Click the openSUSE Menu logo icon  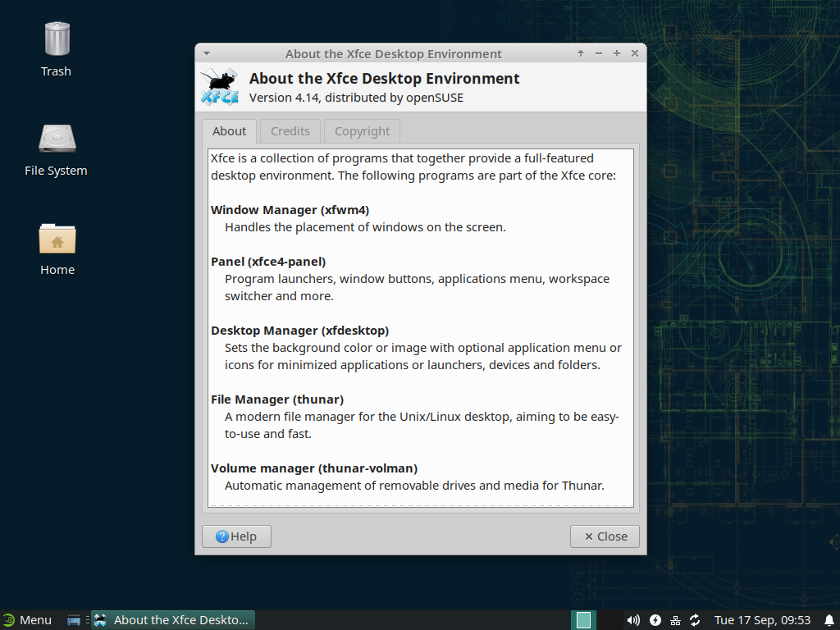point(11,619)
